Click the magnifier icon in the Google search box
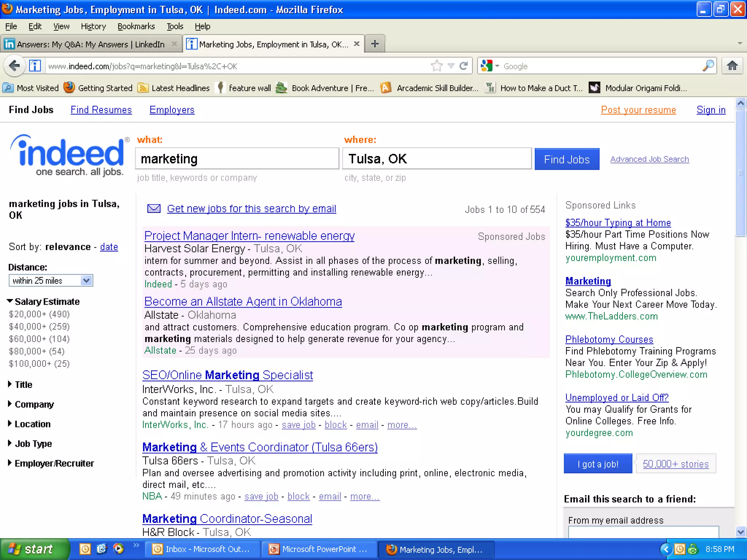Screen dimensions: 747x560 pyautogui.click(x=708, y=66)
